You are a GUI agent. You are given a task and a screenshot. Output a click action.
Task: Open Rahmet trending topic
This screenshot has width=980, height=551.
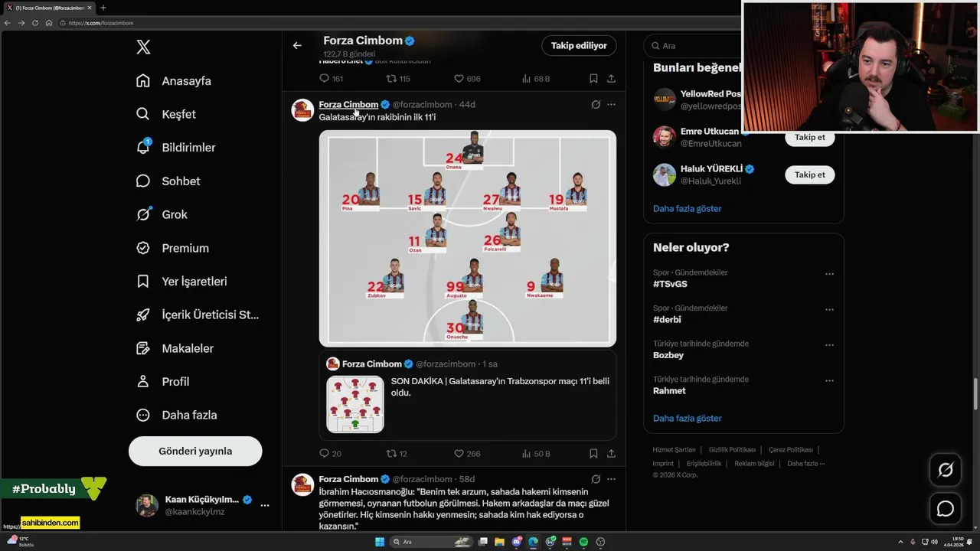[669, 390]
